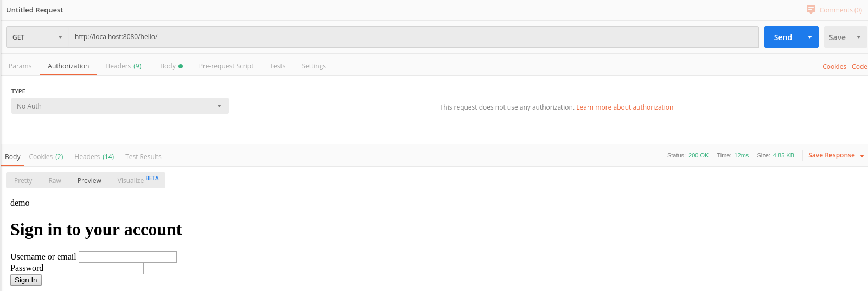Switch to the Params tab

(20, 66)
